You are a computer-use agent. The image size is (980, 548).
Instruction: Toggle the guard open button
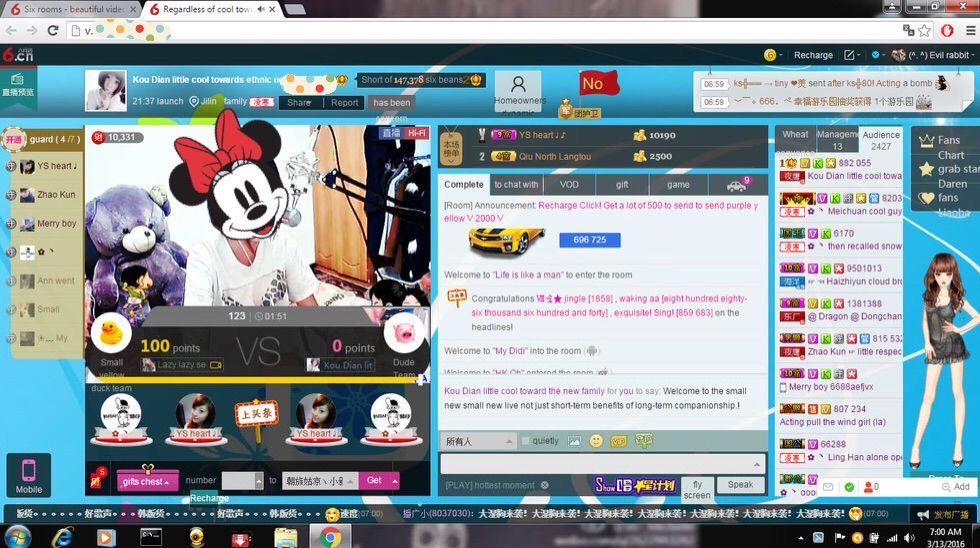pyautogui.click(x=13, y=139)
